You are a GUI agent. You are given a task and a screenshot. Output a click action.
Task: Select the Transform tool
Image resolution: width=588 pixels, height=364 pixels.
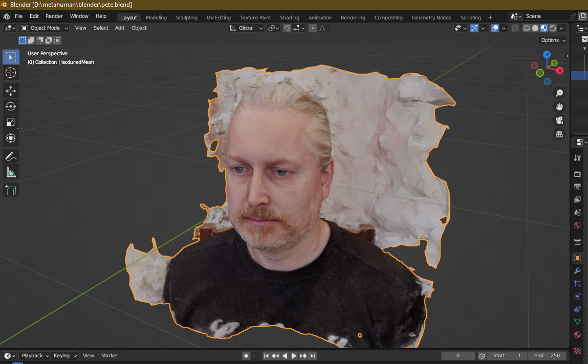(11, 138)
